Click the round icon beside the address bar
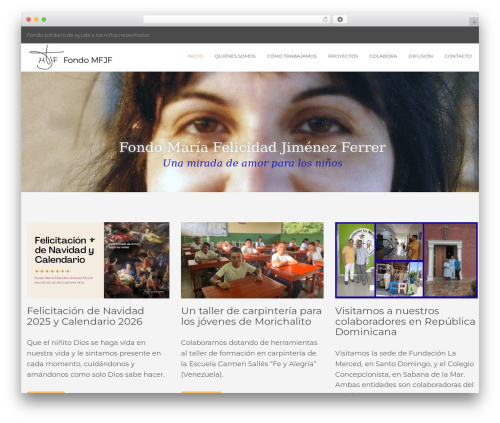The height and width of the screenshot is (423, 500). (340, 19)
